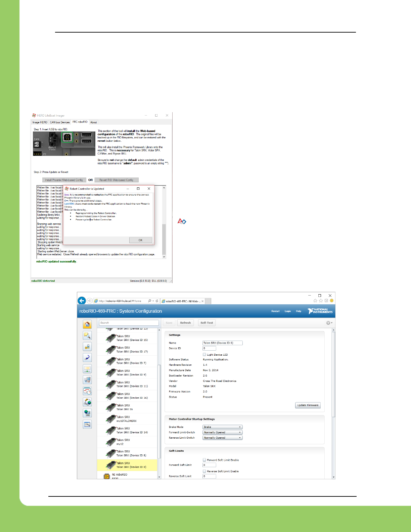The height and width of the screenshot is (532, 411).
Task: Check Reverse Soft Limit Enable
Action: tap(204, 471)
